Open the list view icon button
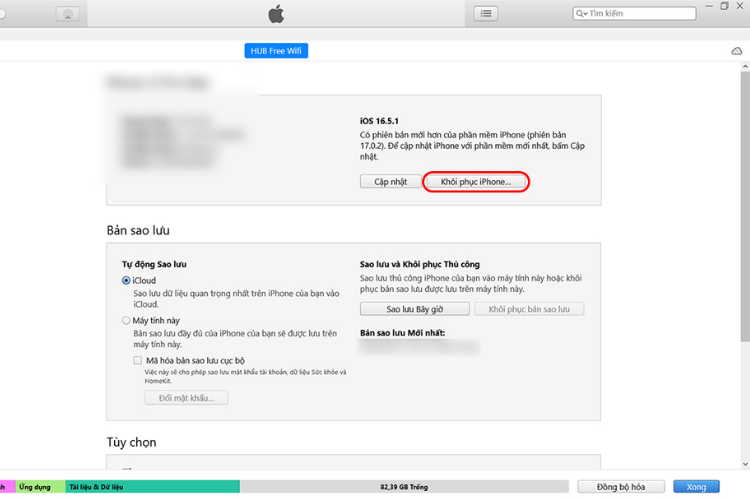The image size is (750, 500). click(485, 13)
